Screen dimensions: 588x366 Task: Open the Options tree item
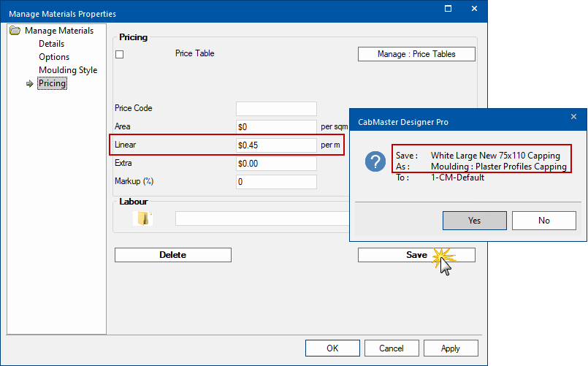tap(54, 57)
